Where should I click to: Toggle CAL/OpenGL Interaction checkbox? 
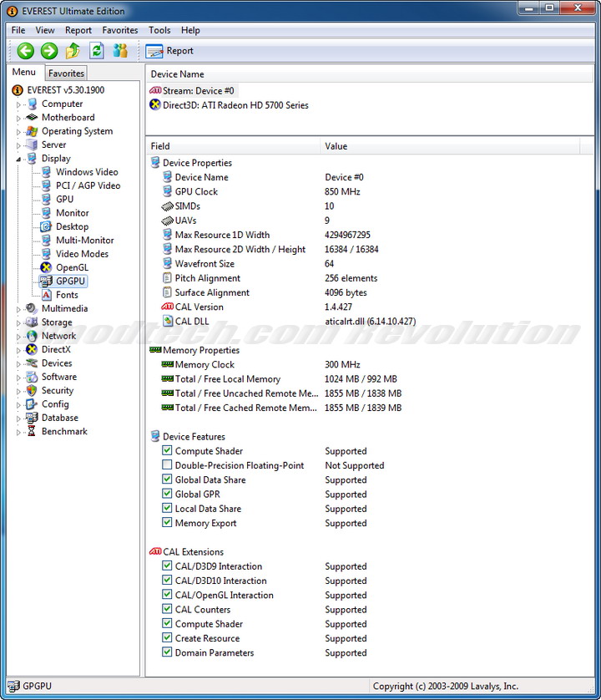(167, 594)
